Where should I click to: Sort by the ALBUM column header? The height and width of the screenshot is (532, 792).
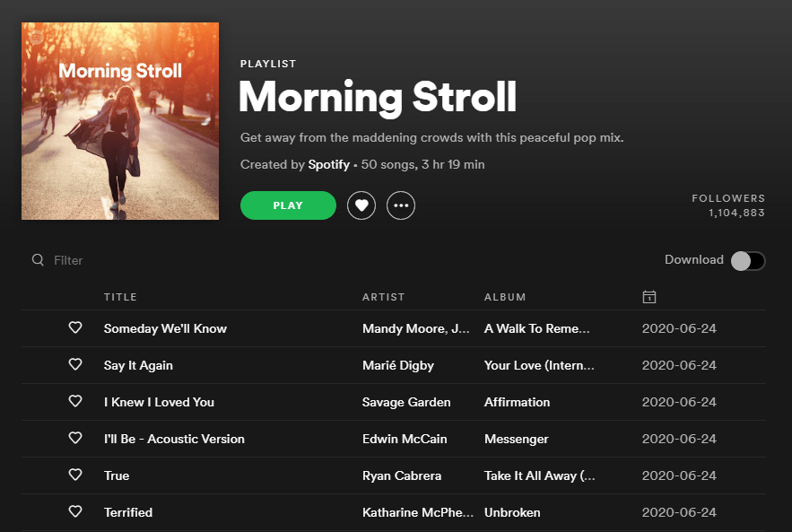pos(505,296)
